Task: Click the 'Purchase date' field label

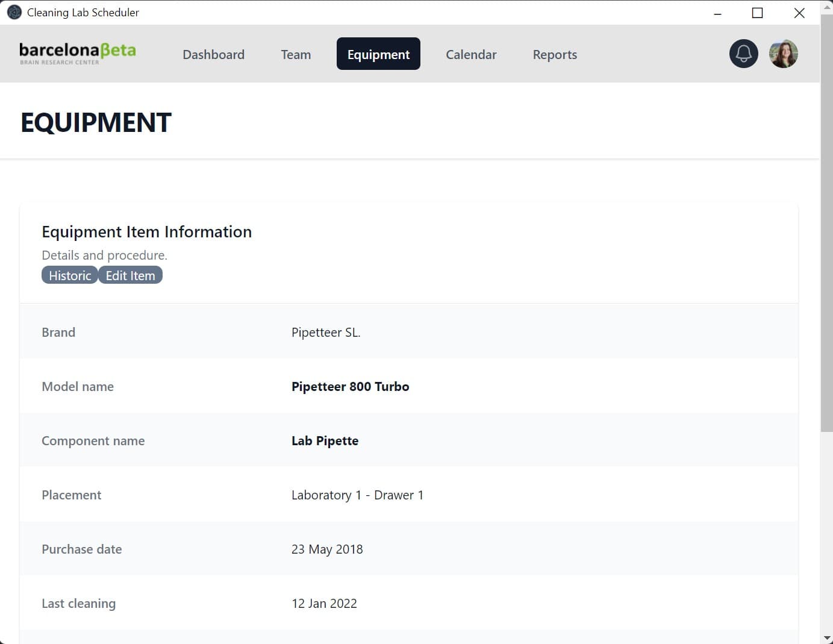Action: 82,549
